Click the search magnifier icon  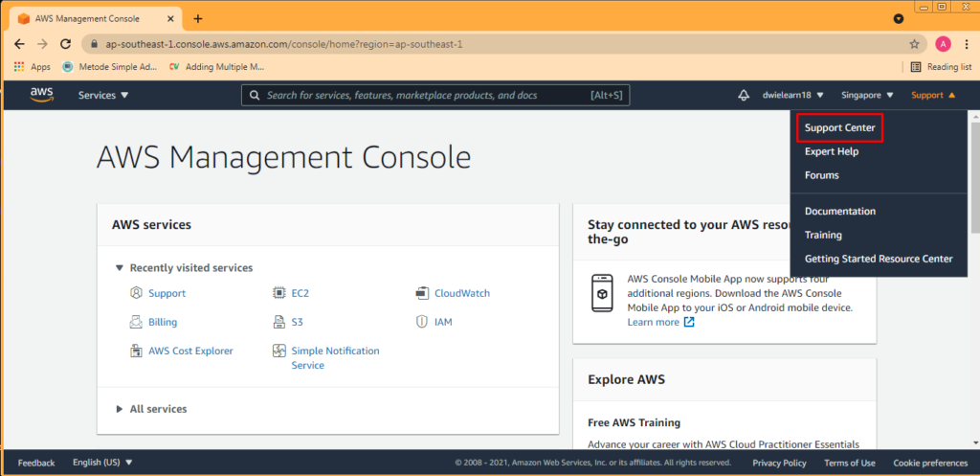254,96
